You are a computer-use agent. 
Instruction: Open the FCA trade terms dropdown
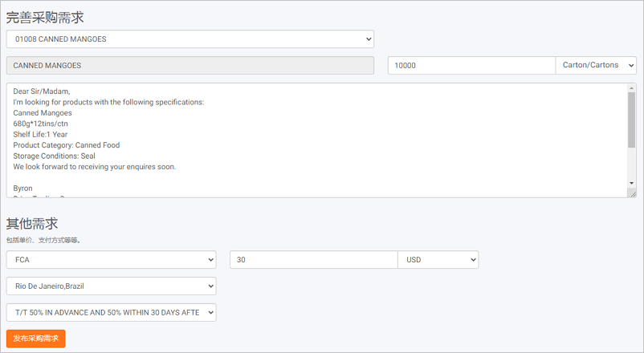[x=111, y=260]
